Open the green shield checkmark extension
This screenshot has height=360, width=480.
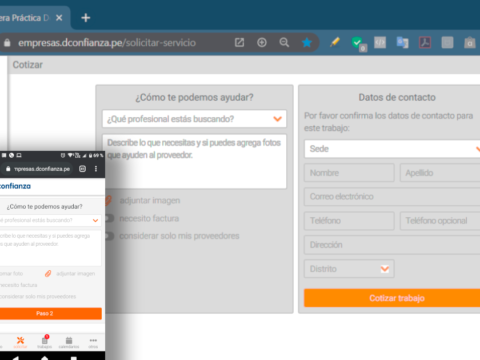[x=358, y=43]
